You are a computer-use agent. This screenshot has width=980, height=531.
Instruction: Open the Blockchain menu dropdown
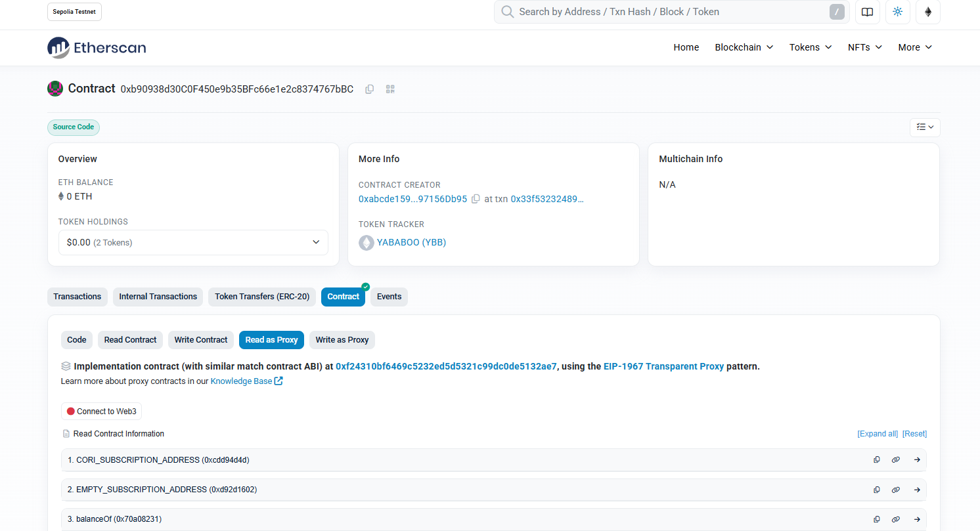pyautogui.click(x=744, y=47)
